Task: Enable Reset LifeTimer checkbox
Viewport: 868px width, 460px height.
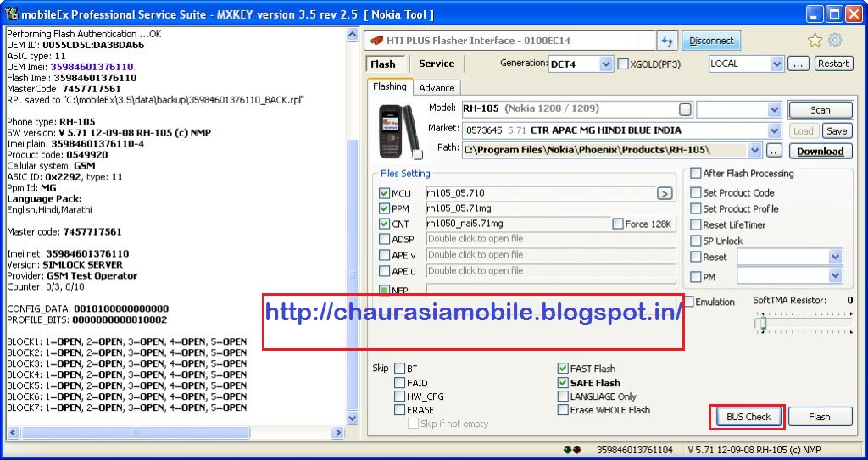Action: pos(695,224)
